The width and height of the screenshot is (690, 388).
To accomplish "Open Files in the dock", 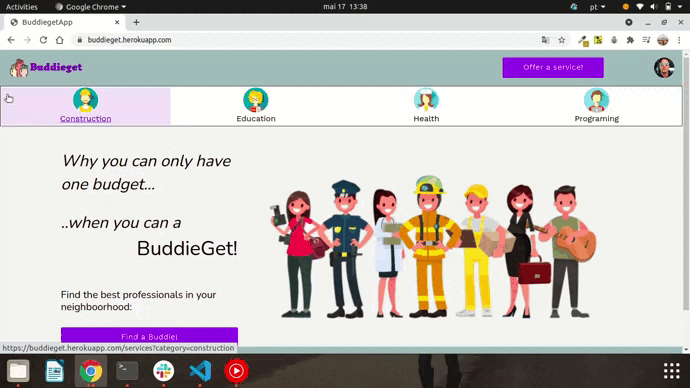I will coord(18,371).
